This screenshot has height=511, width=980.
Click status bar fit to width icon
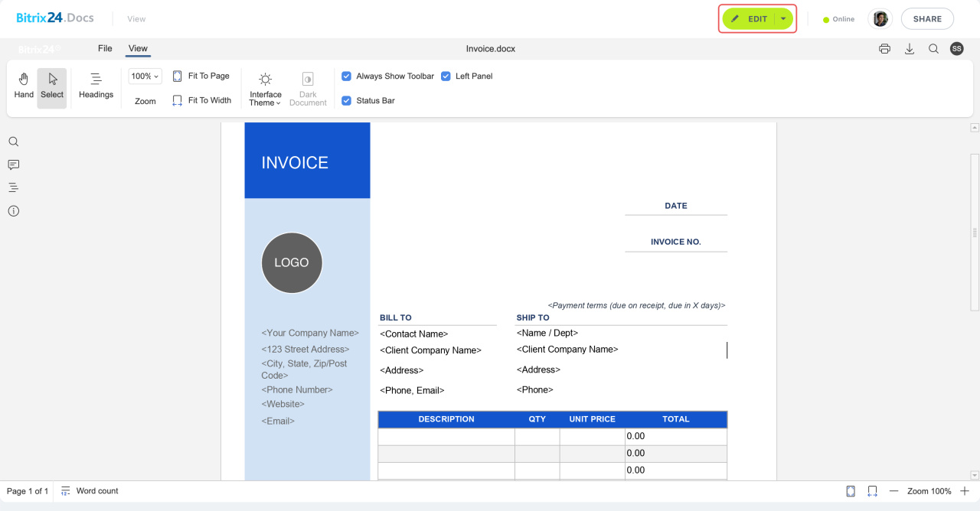coord(872,491)
